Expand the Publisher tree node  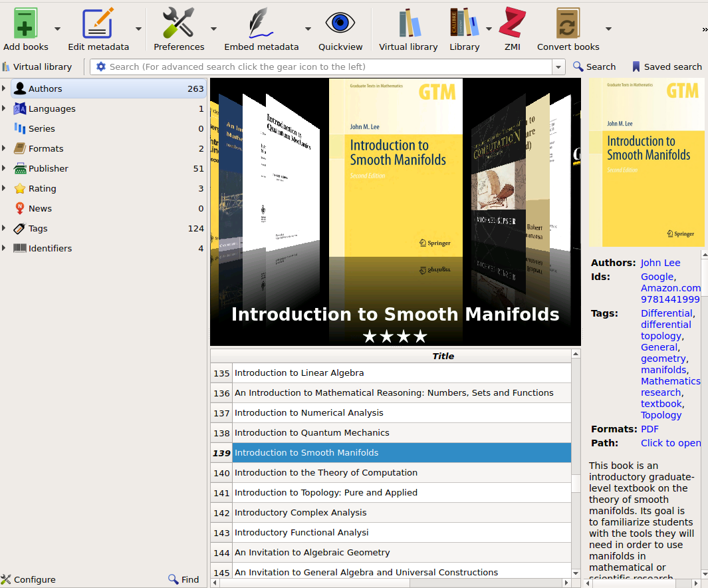tap(3, 168)
